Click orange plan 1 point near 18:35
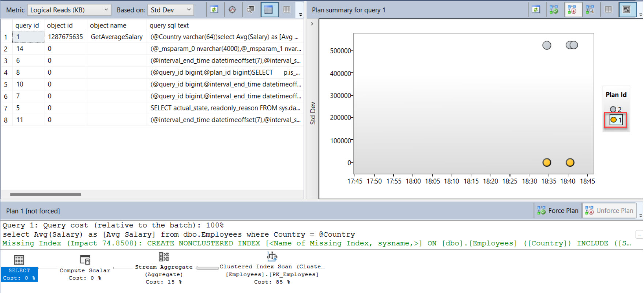644x293 pixels. click(547, 162)
